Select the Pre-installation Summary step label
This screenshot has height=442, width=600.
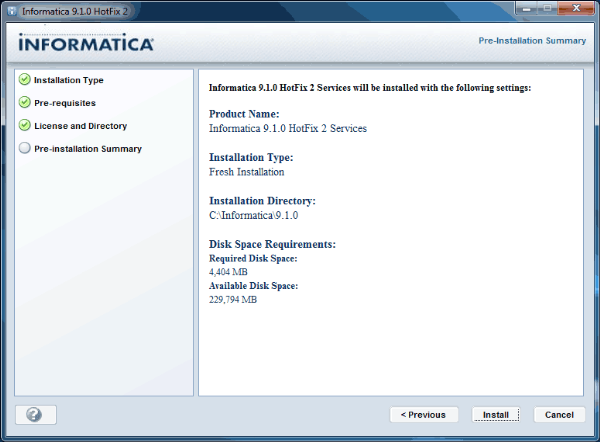coord(88,149)
